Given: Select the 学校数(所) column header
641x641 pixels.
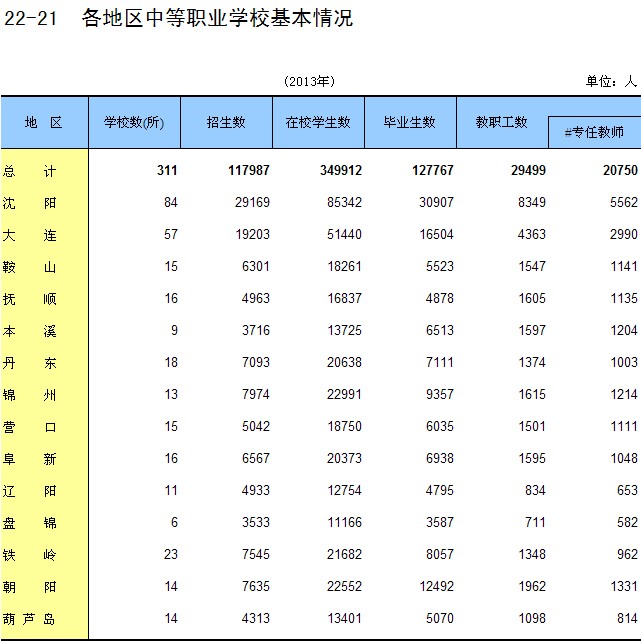Looking at the screenshot, I should 134,122.
